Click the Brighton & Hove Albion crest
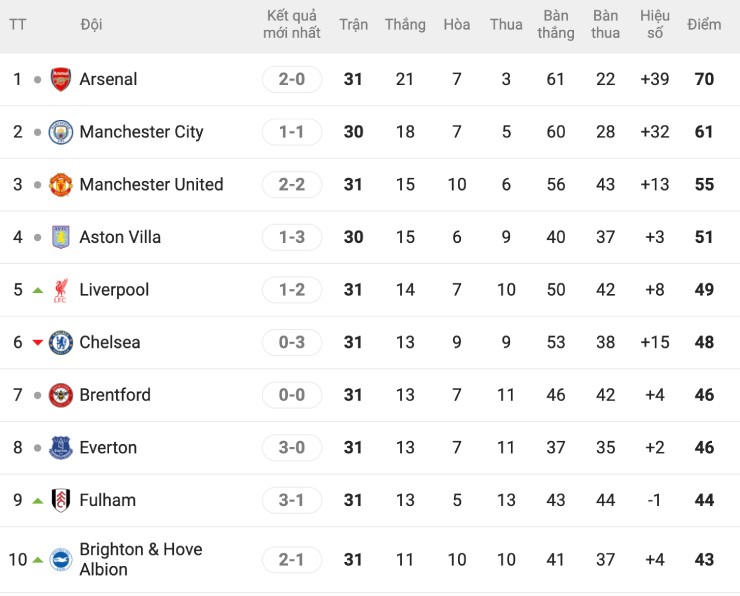Image resolution: width=740 pixels, height=596 pixels. [61, 560]
